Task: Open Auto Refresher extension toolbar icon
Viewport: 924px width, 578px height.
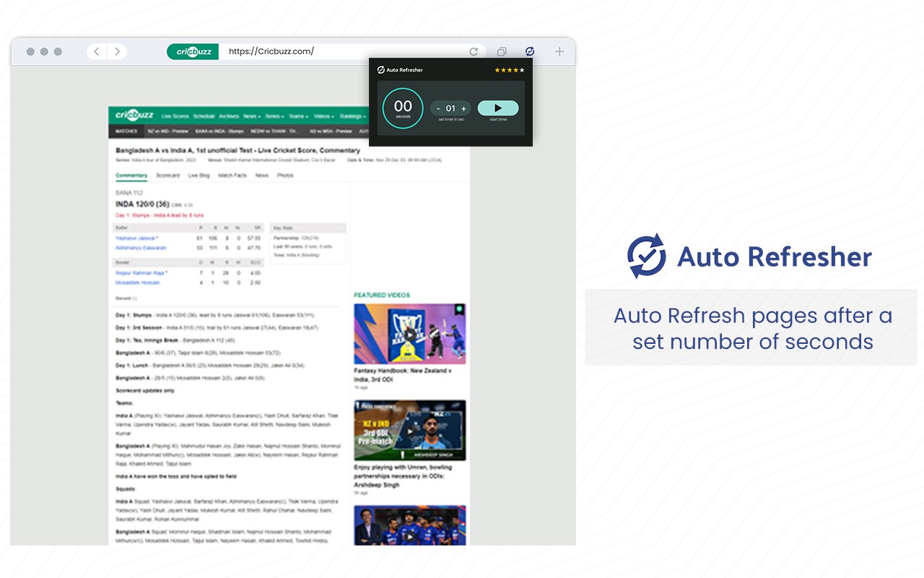Action: [530, 51]
